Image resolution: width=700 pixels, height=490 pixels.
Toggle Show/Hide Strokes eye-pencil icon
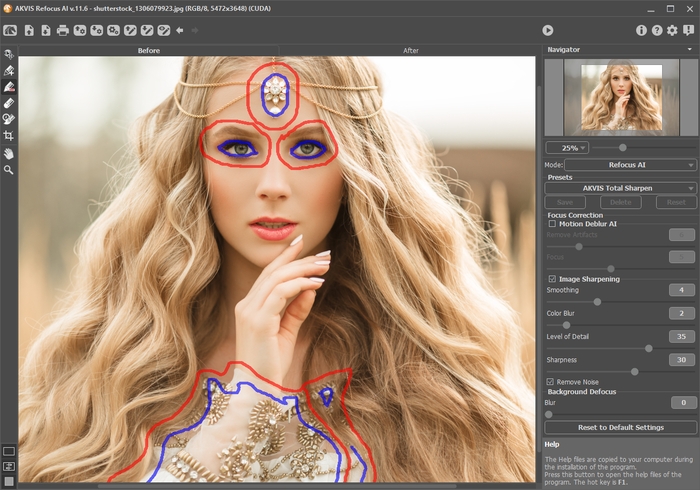164,30
